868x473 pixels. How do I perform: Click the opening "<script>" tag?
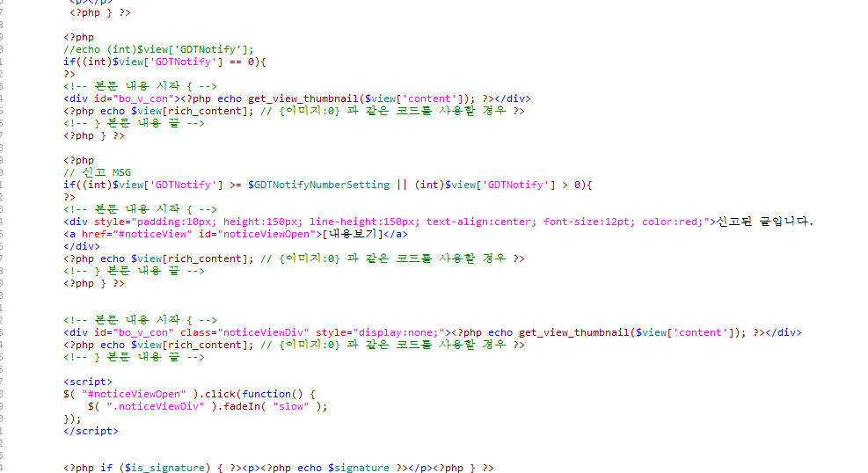point(87,382)
